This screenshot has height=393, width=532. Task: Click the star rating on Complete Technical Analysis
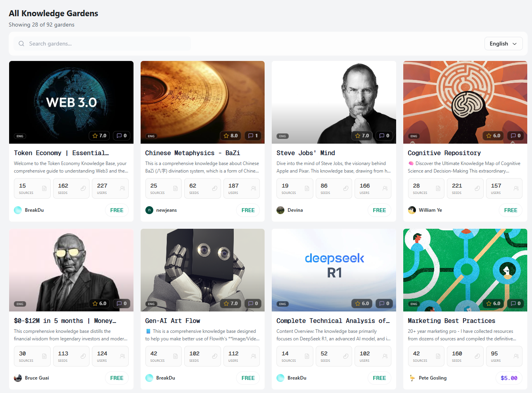pyautogui.click(x=362, y=304)
